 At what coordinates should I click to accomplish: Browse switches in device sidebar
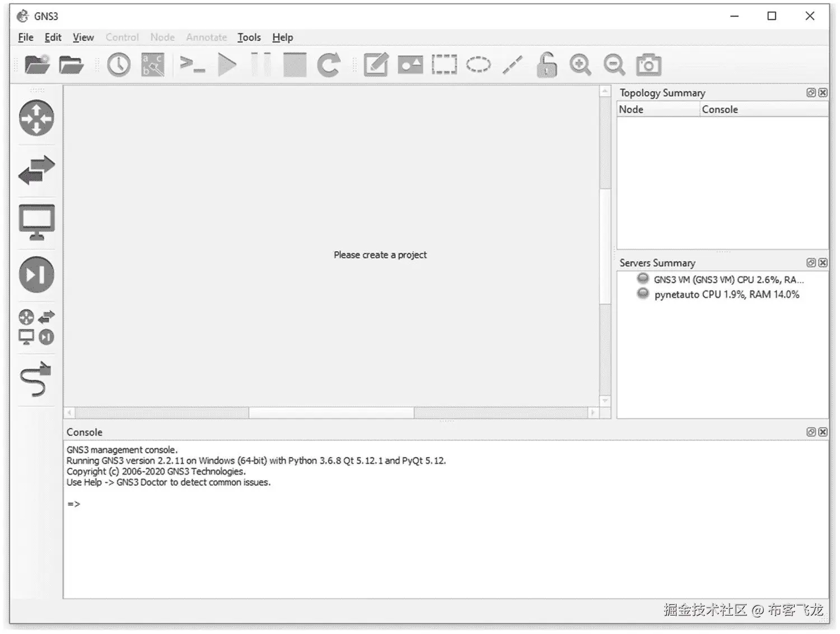point(36,170)
